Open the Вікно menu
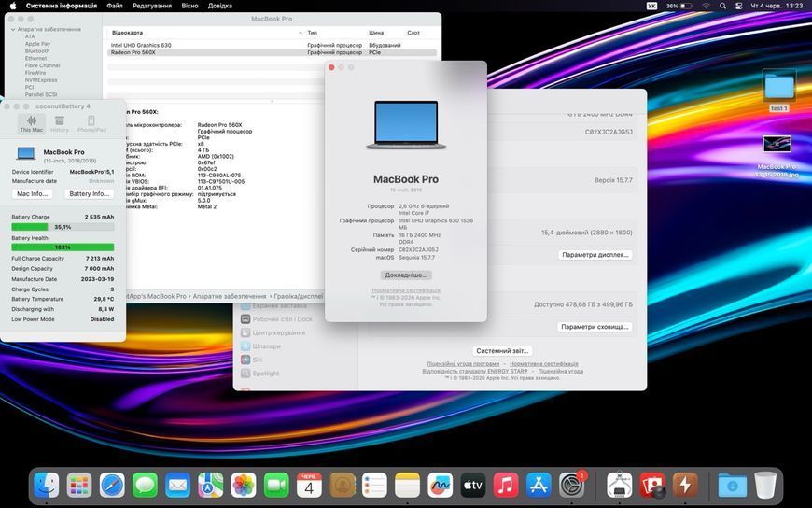 pyautogui.click(x=190, y=6)
